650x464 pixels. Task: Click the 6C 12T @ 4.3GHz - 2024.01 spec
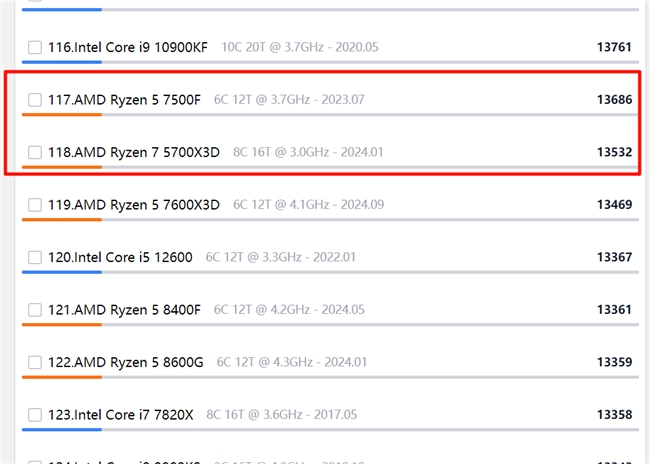[292, 362]
